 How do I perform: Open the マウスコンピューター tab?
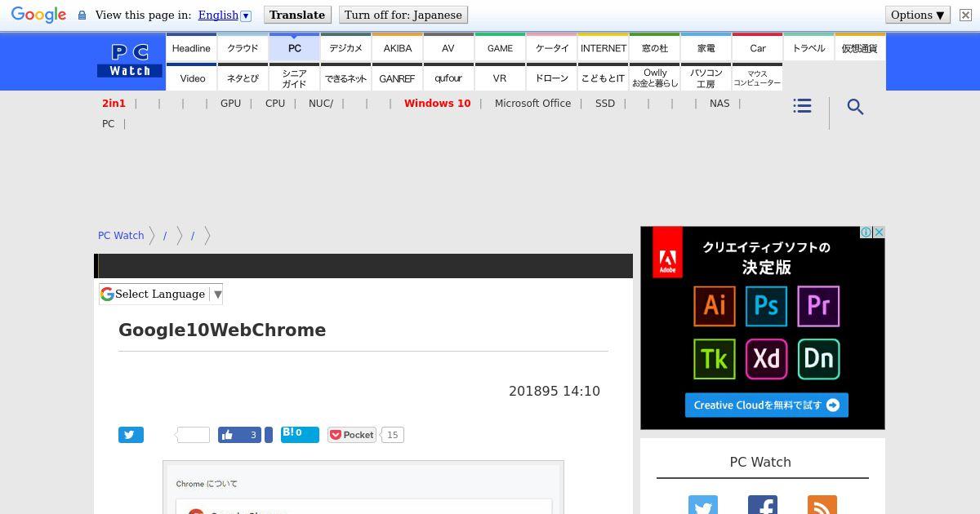pos(757,78)
